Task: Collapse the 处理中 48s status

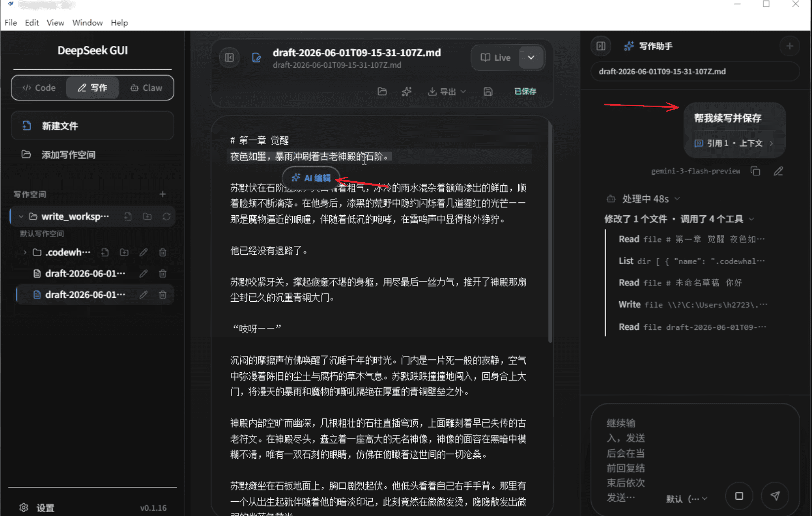Action: (643, 199)
